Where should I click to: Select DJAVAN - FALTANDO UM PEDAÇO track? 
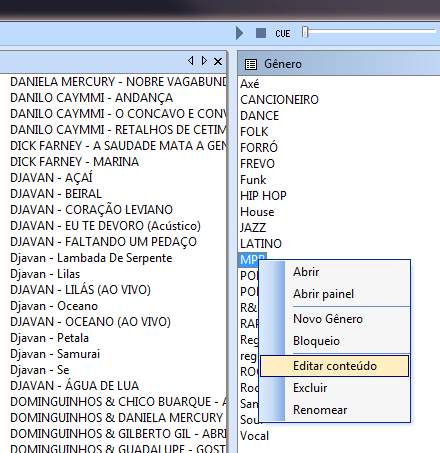(x=103, y=242)
